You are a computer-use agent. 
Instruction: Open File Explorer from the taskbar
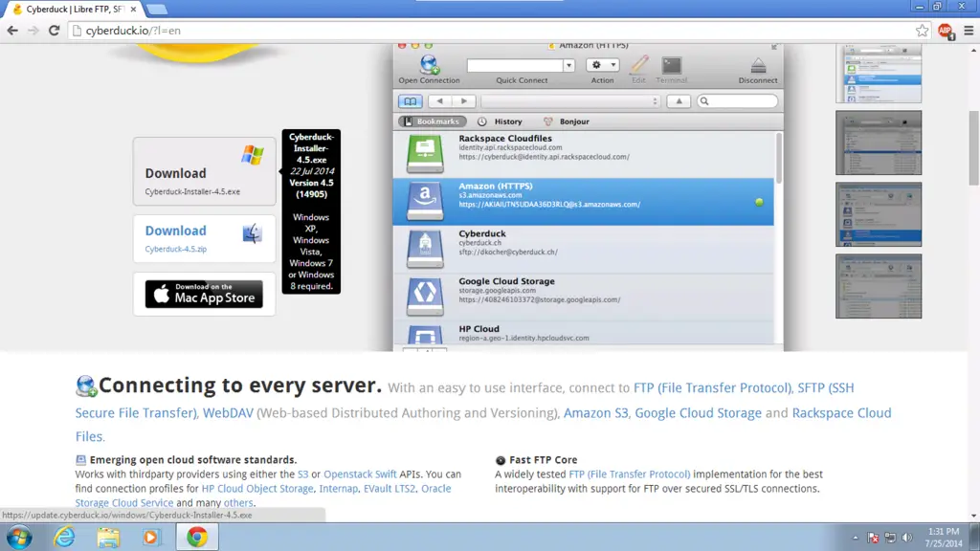[x=108, y=538]
